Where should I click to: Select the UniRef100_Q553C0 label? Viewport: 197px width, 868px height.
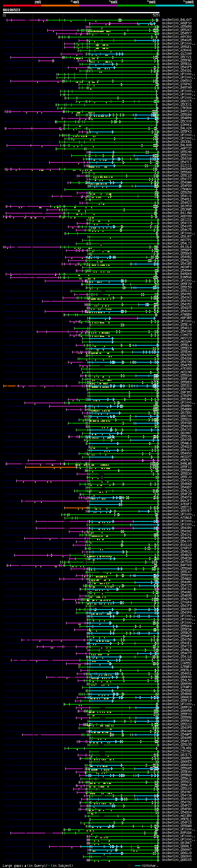point(177,386)
